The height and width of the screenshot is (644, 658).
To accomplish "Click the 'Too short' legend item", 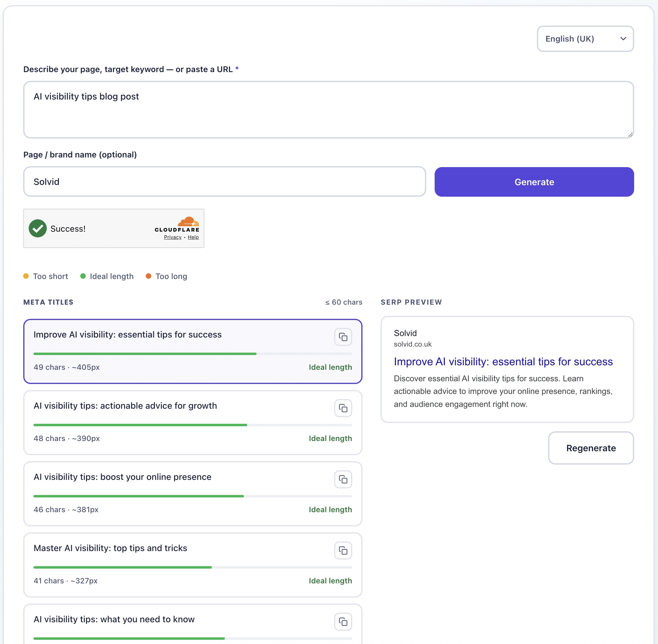I will [x=46, y=276].
